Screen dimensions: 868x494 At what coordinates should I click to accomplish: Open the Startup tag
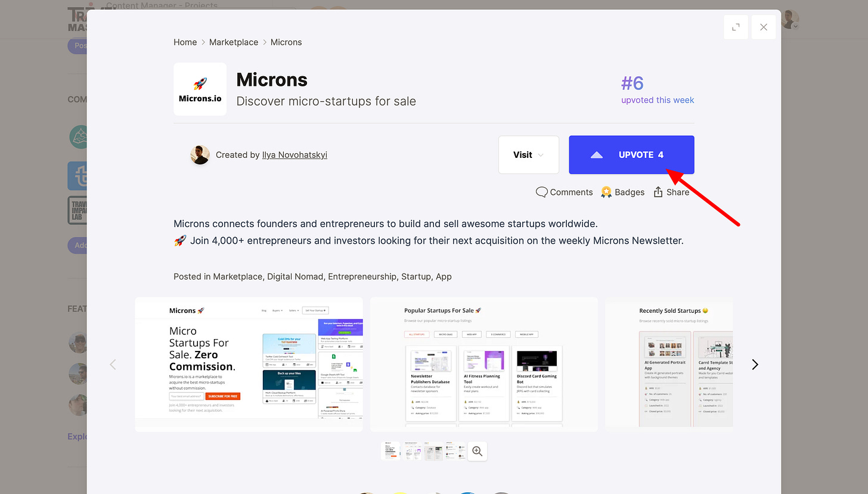[416, 276]
